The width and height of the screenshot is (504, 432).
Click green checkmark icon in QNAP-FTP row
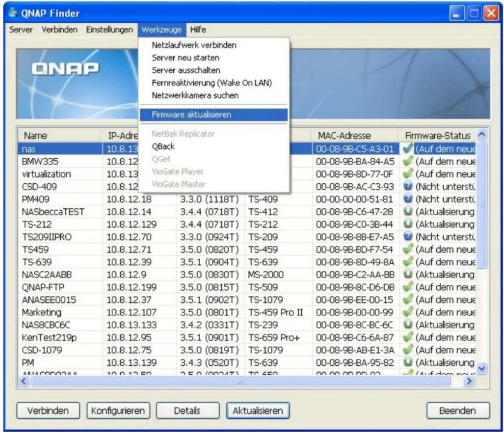(x=408, y=286)
